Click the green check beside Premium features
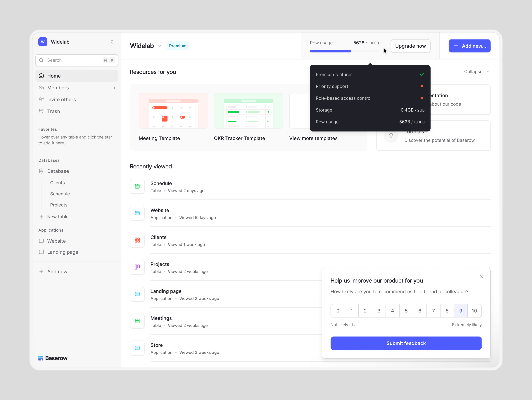The image size is (532, 400). click(x=422, y=74)
